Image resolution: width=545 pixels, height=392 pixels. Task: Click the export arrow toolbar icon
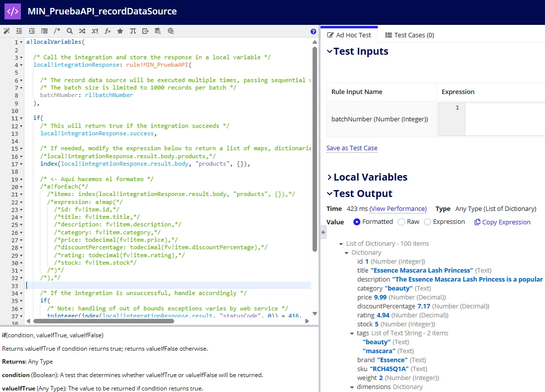[x=145, y=31]
